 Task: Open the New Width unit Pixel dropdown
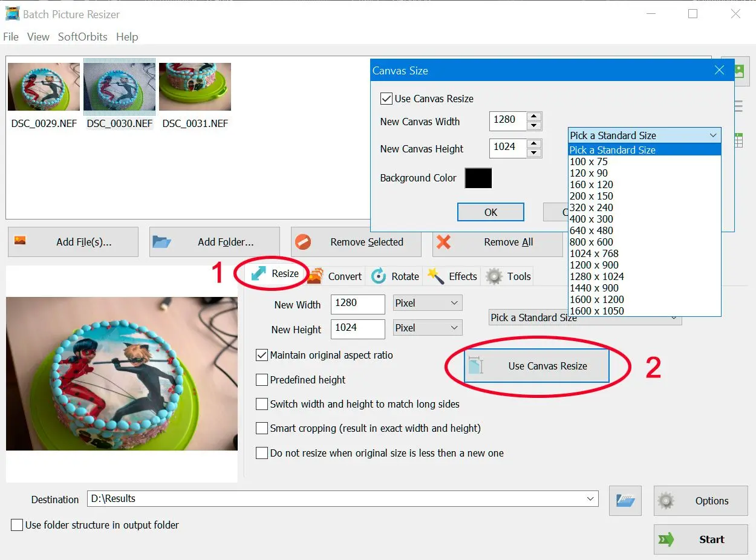pyautogui.click(x=428, y=303)
